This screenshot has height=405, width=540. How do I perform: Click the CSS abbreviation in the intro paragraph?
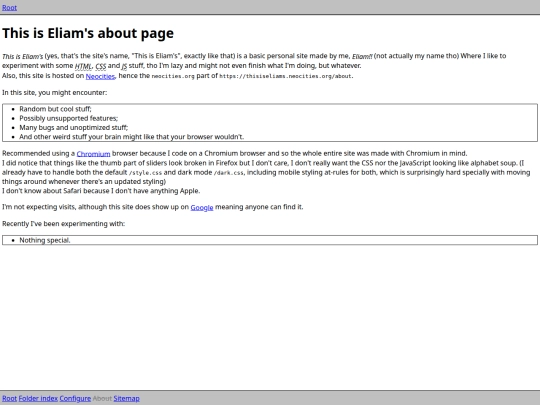(x=101, y=66)
